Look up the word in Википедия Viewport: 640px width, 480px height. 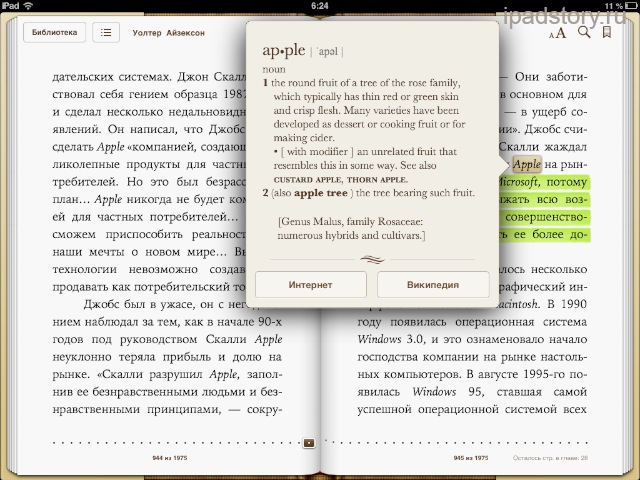[433, 284]
